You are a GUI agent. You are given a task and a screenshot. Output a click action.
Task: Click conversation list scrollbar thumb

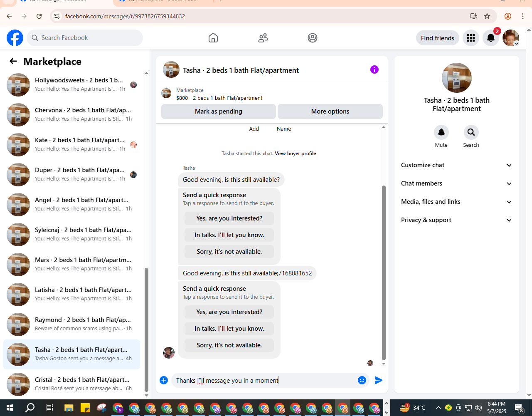pos(146,330)
